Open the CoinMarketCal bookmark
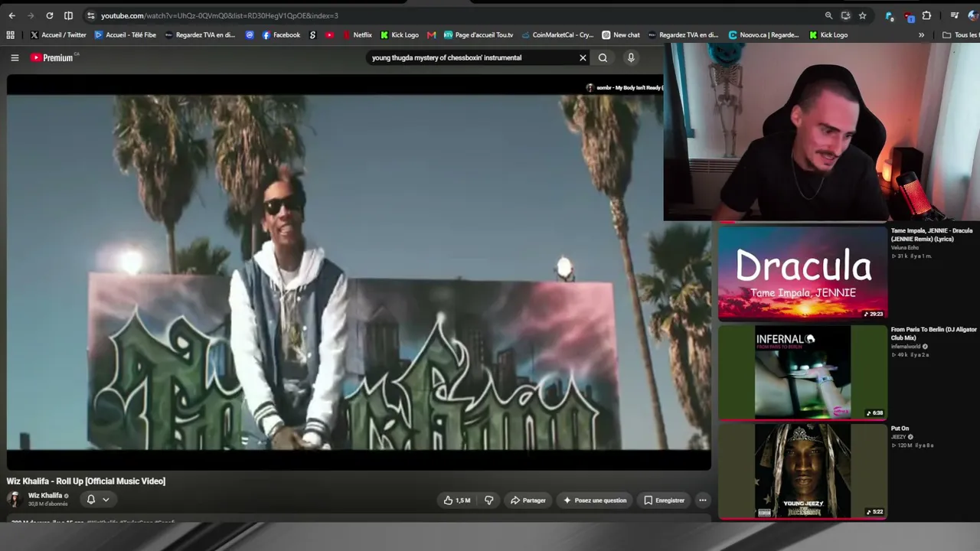Image resolution: width=980 pixels, height=551 pixels. pyautogui.click(x=557, y=34)
